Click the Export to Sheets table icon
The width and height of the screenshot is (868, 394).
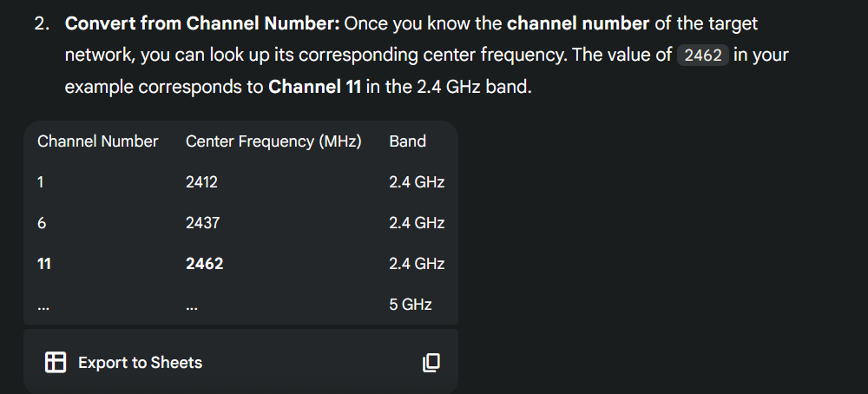[56, 363]
